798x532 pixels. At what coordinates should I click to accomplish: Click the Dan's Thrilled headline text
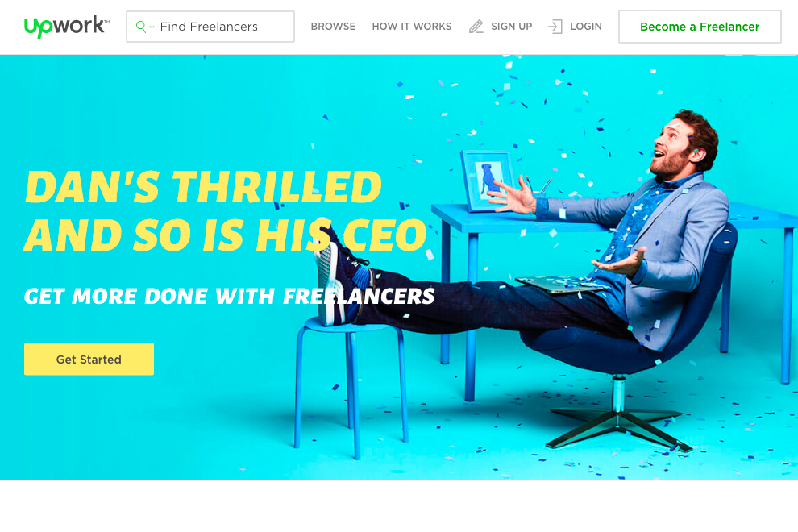[x=226, y=210]
